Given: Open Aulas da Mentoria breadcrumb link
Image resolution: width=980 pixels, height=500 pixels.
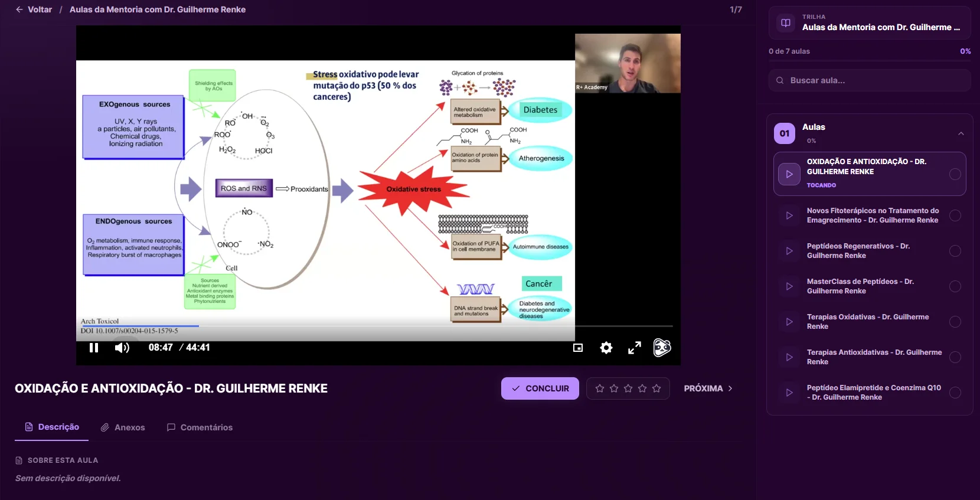Looking at the screenshot, I should pyautogui.click(x=158, y=9).
